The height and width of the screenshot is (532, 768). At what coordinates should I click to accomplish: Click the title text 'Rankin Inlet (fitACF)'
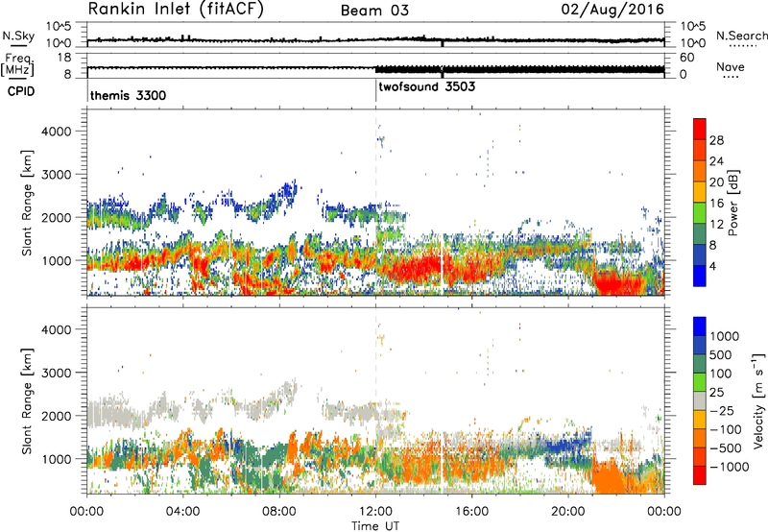[x=176, y=10]
